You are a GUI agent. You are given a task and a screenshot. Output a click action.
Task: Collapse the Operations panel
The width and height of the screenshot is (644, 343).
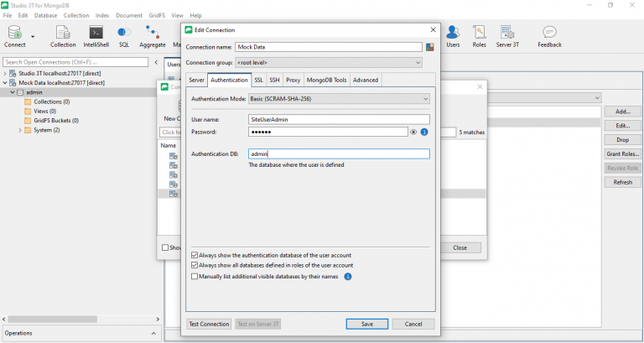pyautogui.click(x=153, y=333)
